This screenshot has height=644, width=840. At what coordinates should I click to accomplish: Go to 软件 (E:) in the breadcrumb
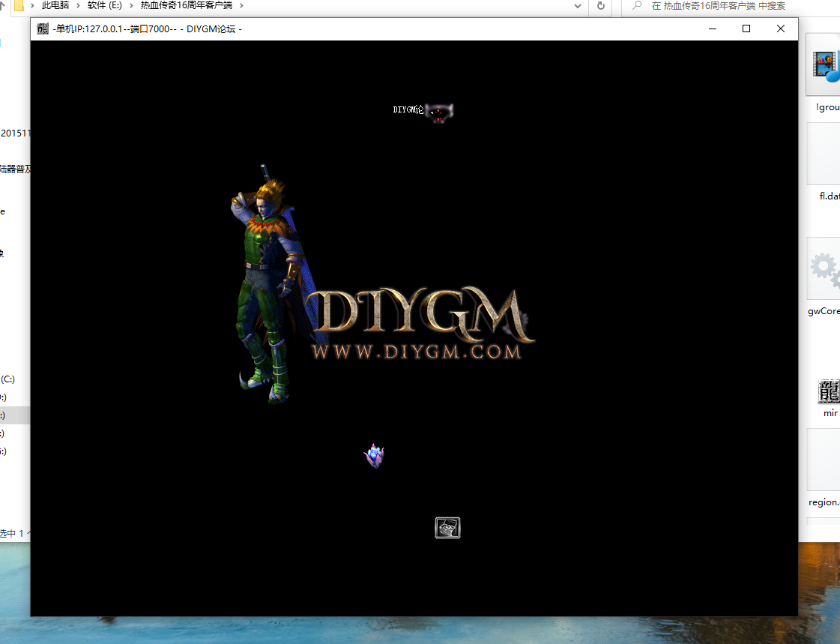(x=105, y=5)
